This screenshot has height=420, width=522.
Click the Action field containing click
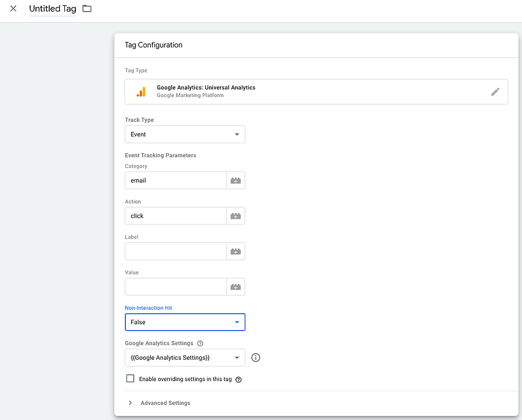175,216
